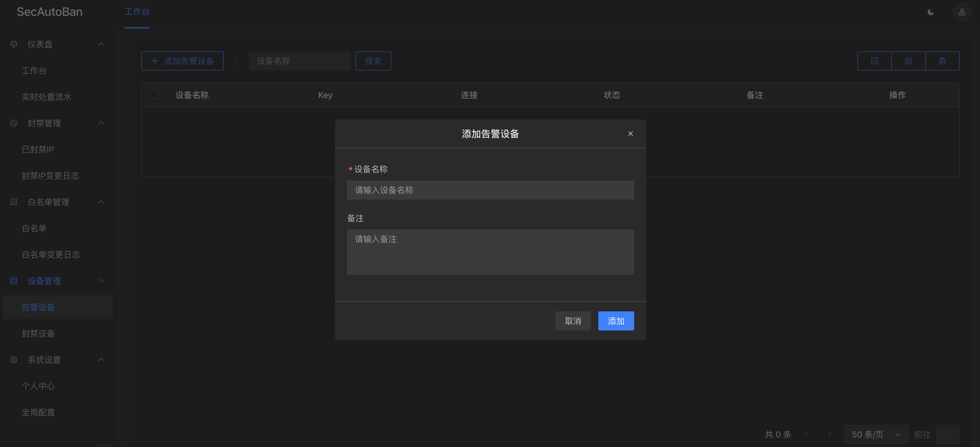Open the 50 条/页 page size dropdown
Viewport: 980px width, 447px height.
click(876, 434)
